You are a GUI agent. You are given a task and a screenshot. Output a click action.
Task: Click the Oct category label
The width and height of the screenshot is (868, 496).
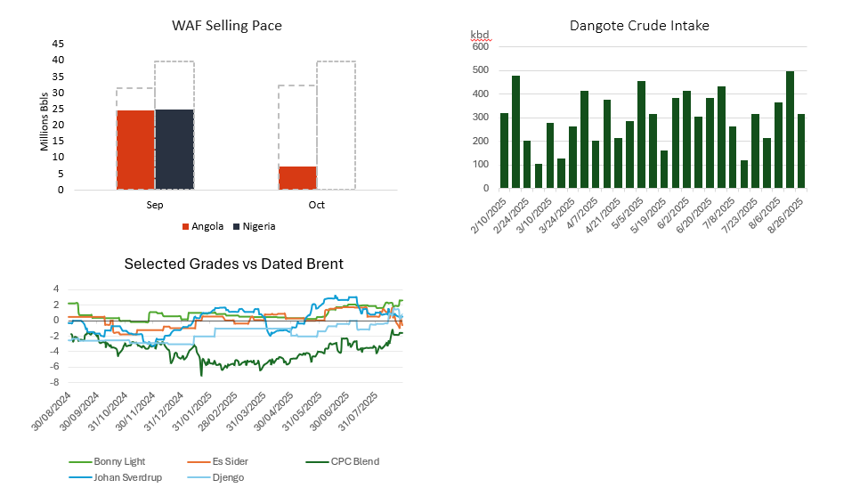pos(317,205)
